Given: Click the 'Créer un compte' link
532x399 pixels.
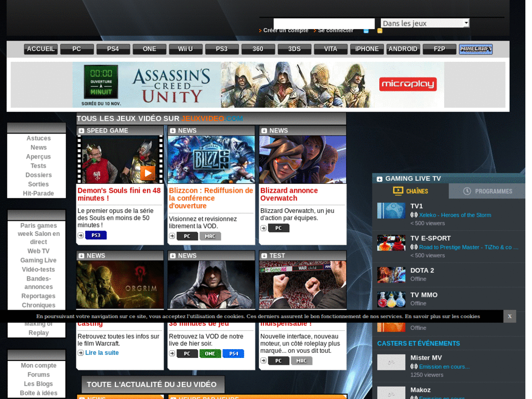Looking at the screenshot, I should tap(286, 30).
